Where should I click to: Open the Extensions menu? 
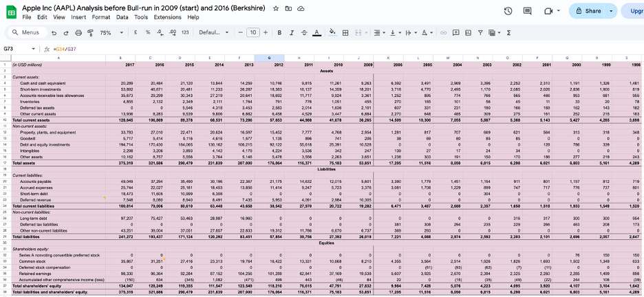pyautogui.click(x=168, y=17)
